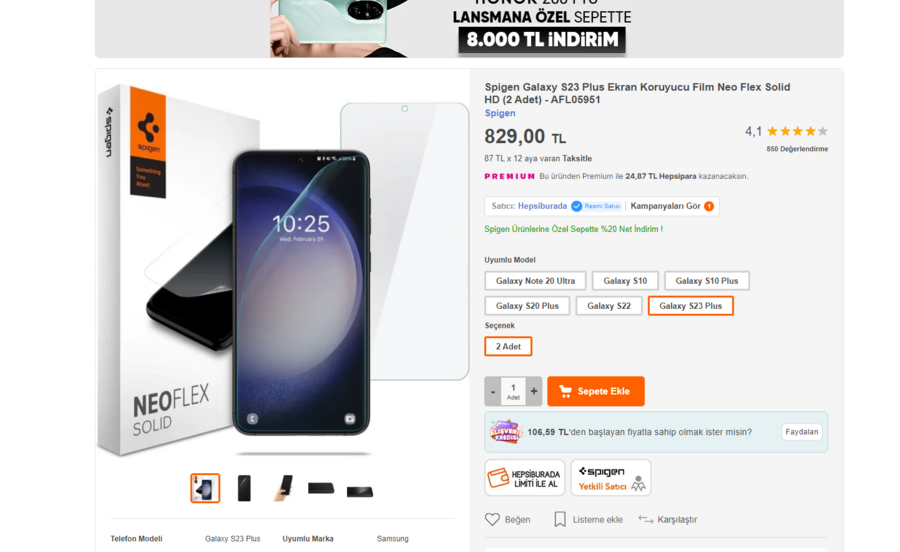Click the Hepsiburada Limiti ile Al badge
Viewport: 900px width, 552px height.
click(525, 478)
